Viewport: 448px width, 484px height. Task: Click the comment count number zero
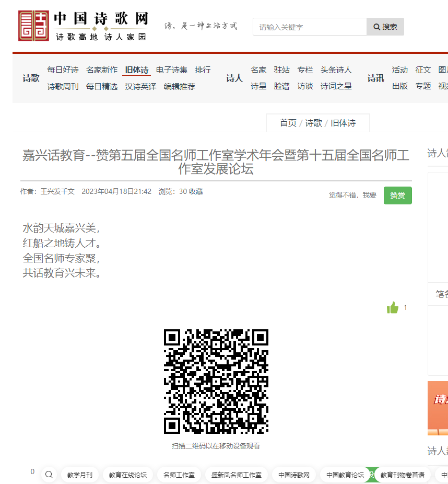tap(32, 471)
